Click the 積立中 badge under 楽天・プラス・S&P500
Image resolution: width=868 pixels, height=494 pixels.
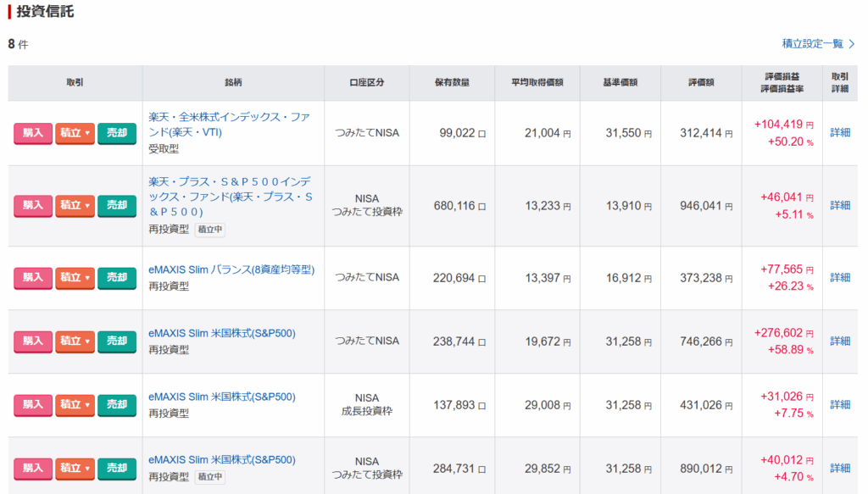[210, 230]
